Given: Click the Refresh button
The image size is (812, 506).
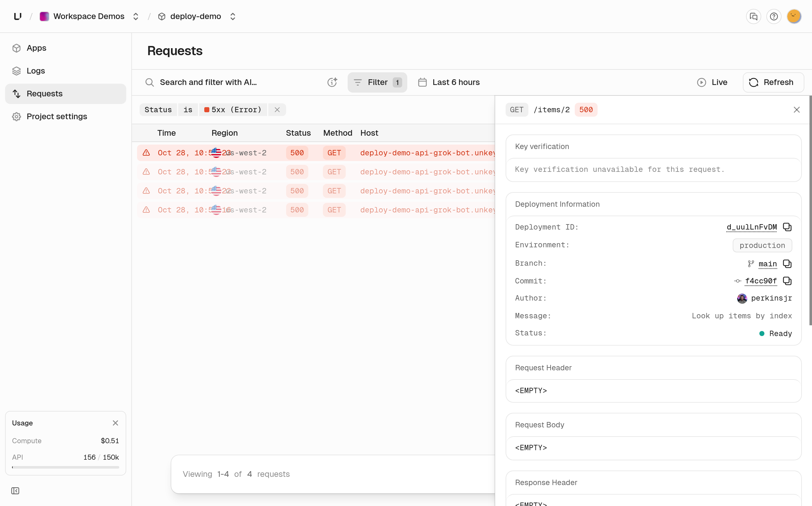Looking at the screenshot, I should [x=773, y=82].
